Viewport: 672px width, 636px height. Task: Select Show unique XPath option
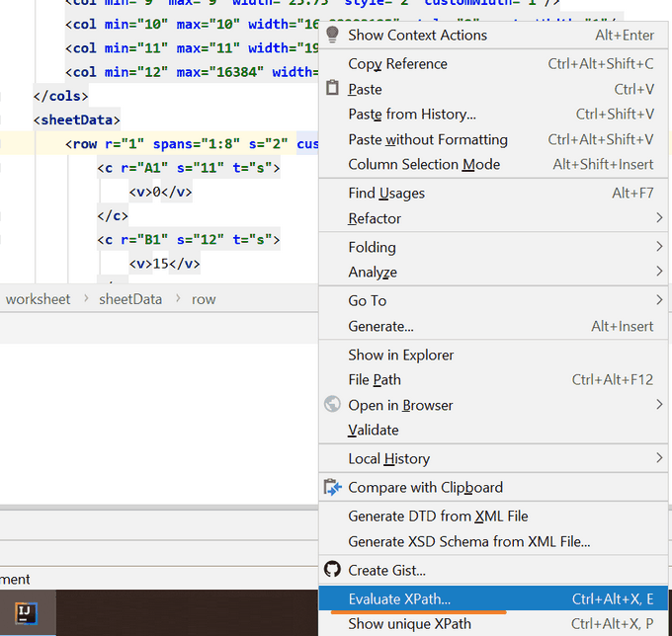click(x=409, y=624)
